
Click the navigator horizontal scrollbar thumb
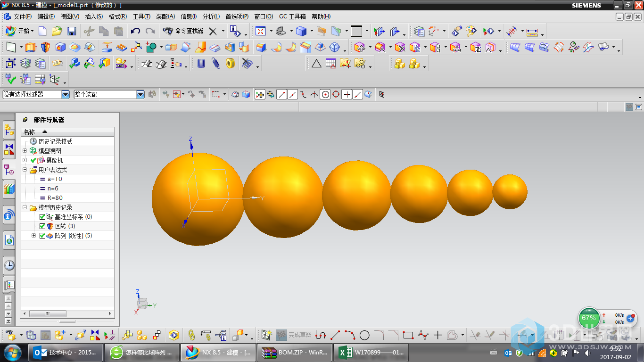[47, 313]
